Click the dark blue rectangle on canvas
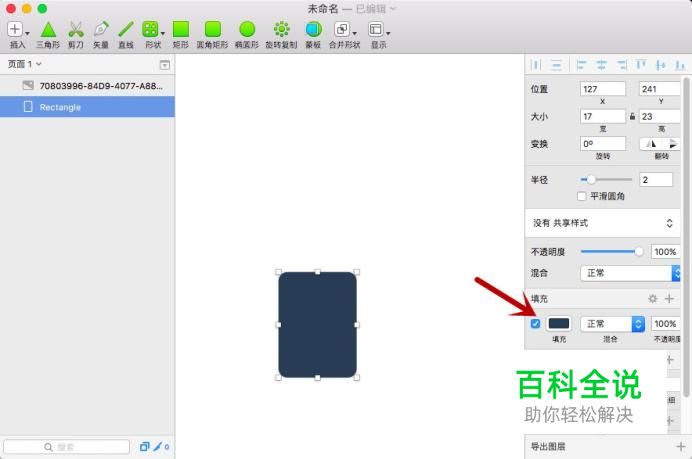 tap(317, 325)
